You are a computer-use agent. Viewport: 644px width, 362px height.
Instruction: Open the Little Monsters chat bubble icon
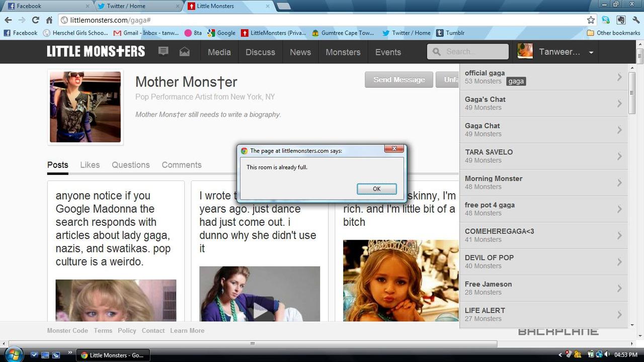[163, 51]
